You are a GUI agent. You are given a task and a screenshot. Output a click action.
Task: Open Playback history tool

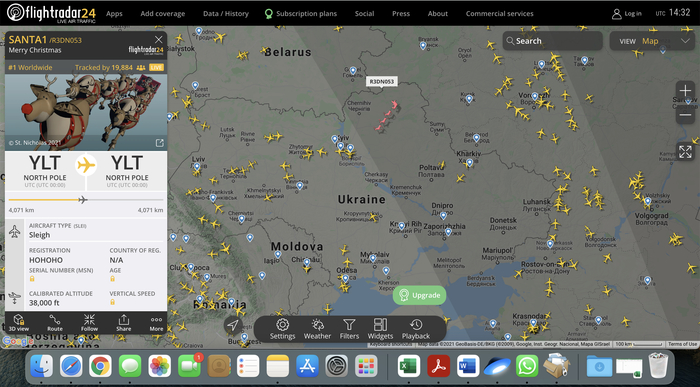pos(416,329)
